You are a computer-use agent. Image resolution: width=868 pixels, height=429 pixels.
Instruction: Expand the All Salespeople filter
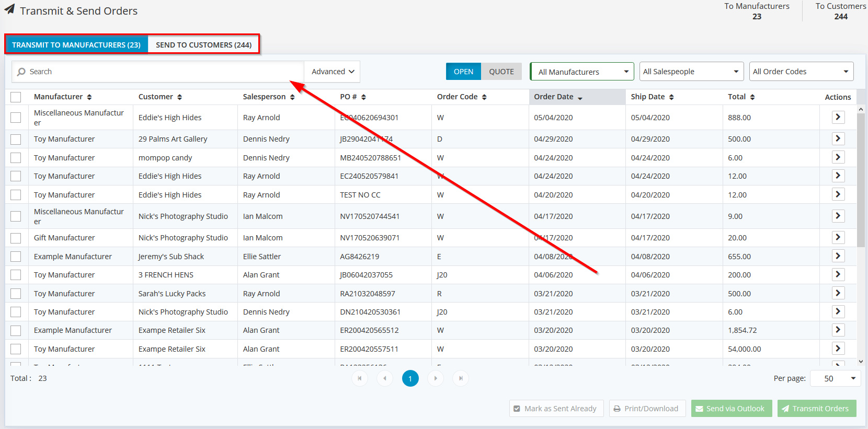691,72
